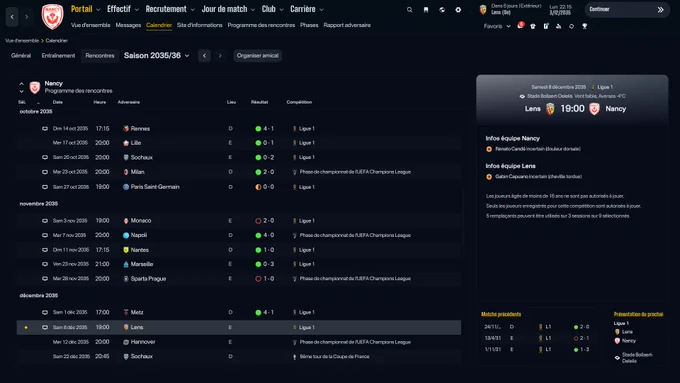Viewport: 680px width, 383px height.
Task: Select the Lens fixture row
Action: pos(239,327)
